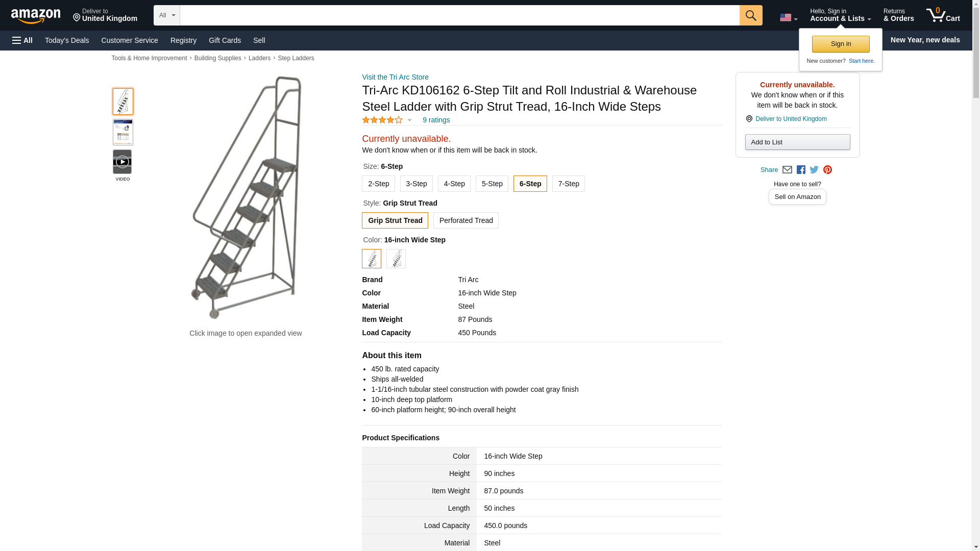Choose the Perforated Tread style
Image resolution: width=980 pixels, height=551 pixels.
[x=465, y=220]
